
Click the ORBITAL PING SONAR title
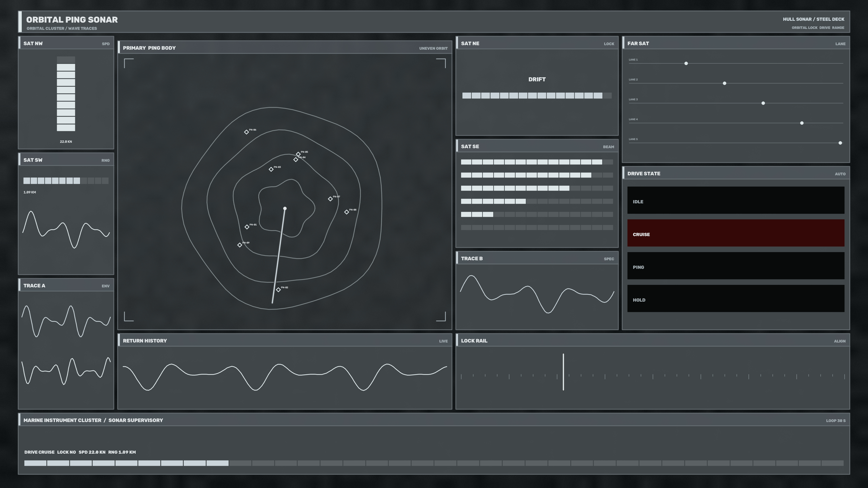(72, 19)
